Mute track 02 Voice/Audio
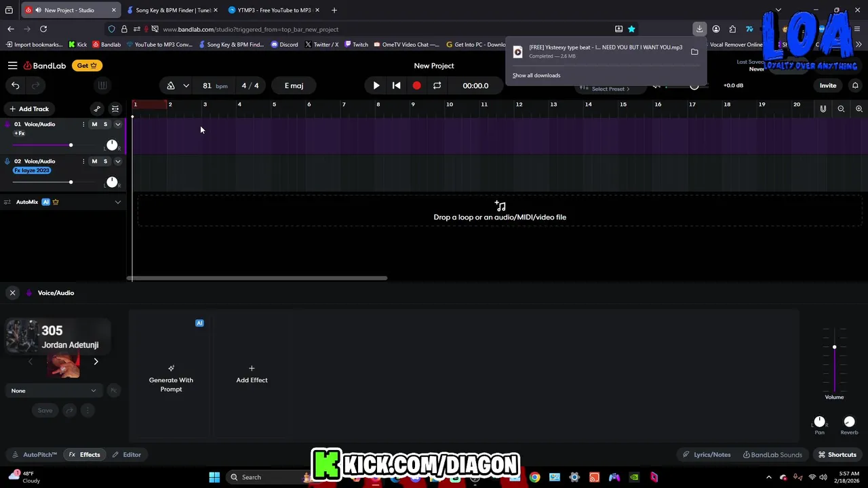The image size is (868, 488). pyautogui.click(x=94, y=161)
